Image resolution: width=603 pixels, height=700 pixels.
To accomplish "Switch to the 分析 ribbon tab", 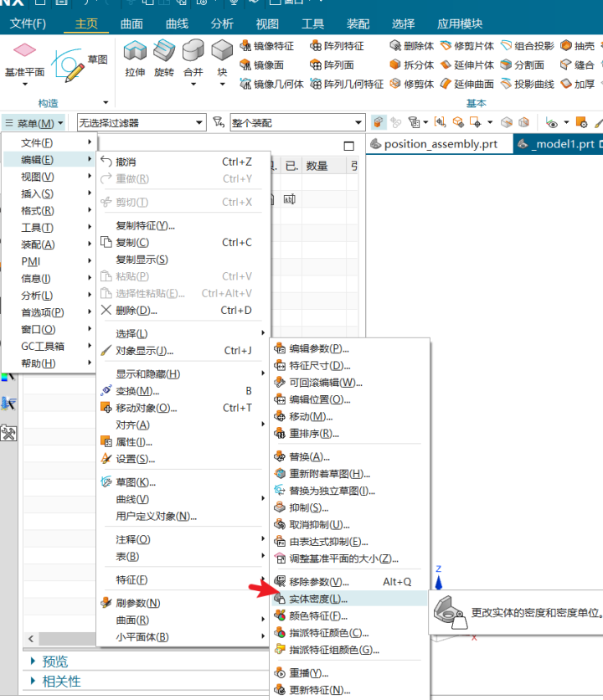I will pyautogui.click(x=222, y=23).
